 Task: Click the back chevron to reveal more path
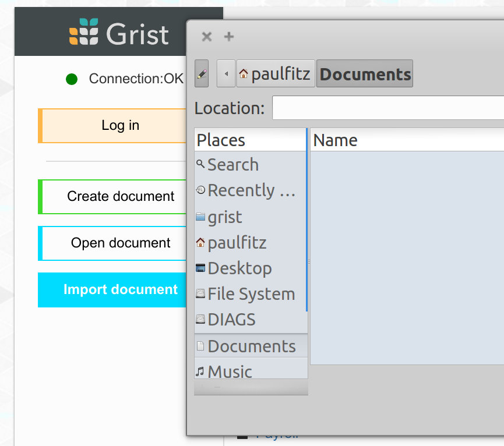(226, 73)
